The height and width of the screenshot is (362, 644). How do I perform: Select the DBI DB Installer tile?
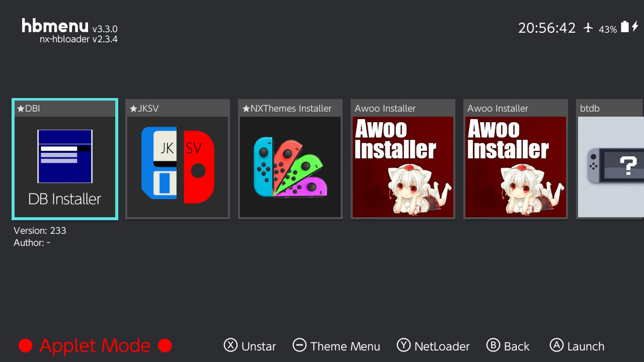[65, 159]
